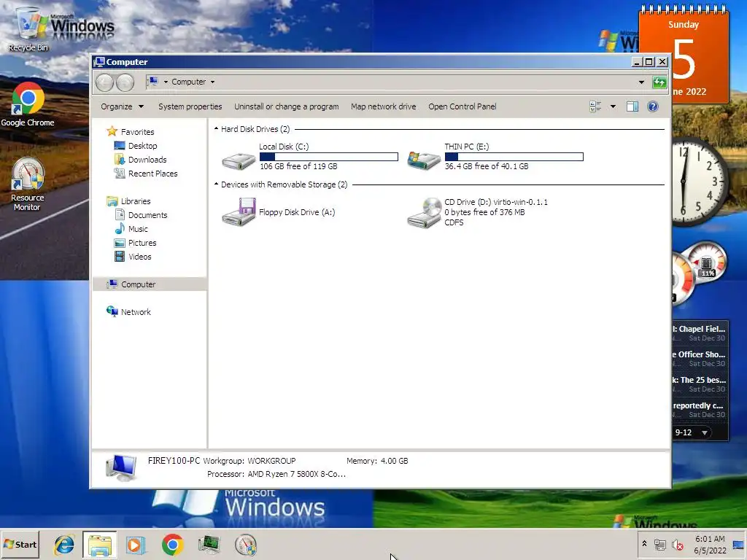
Task: Click the computer icon in address bar
Action: coord(153,82)
